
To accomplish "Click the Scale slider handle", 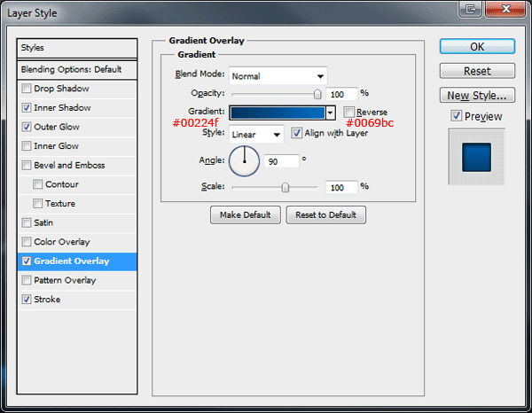I will tap(286, 187).
